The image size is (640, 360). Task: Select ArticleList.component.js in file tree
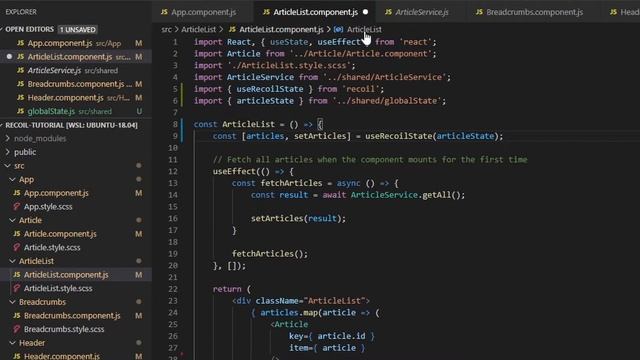(x=76, y=275)
